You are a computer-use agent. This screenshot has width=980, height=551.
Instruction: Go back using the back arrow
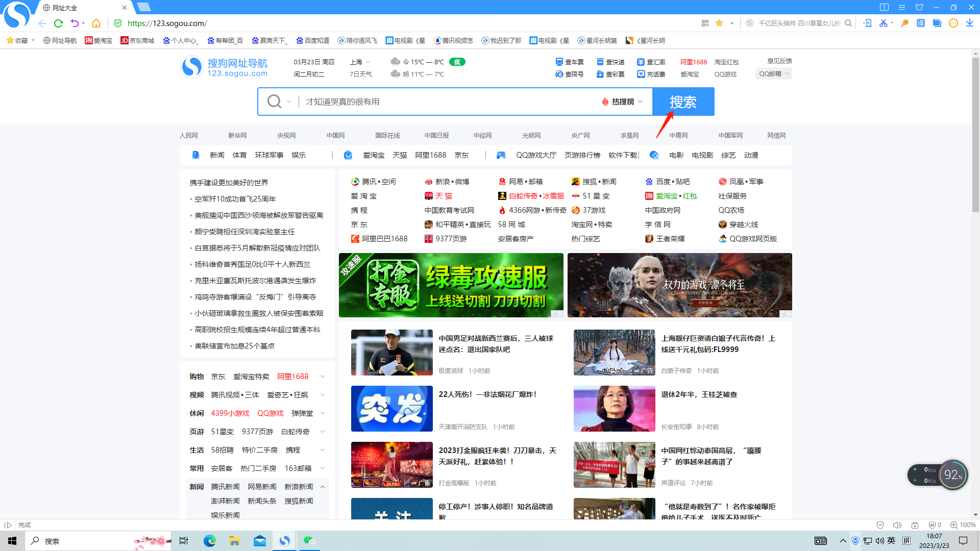[x=42, y=23]
